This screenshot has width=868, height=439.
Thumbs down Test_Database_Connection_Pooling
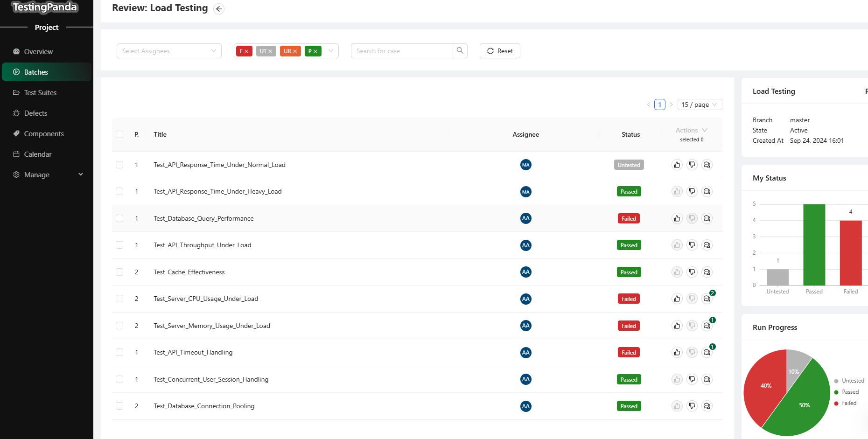692,406
